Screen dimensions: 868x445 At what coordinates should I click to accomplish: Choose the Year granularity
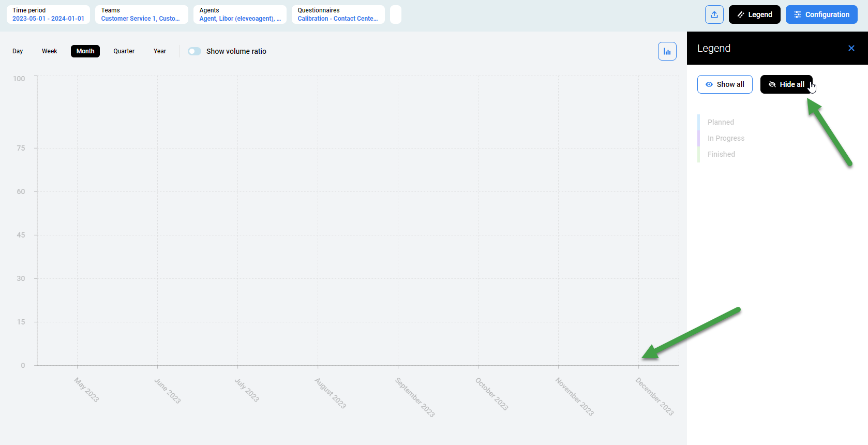click(160, 51)
